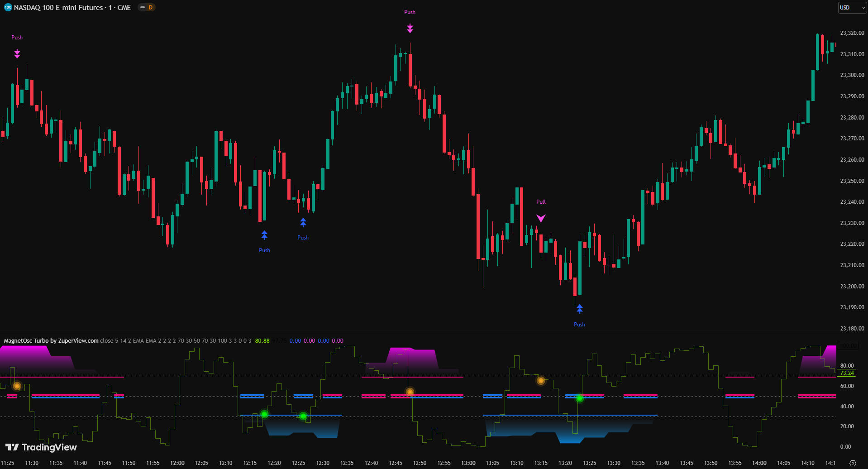The height and width of the screenshot is (469, 868).
Task: Click the NASDAQ 100 E-mini Futures title
Action: [72, 8]
